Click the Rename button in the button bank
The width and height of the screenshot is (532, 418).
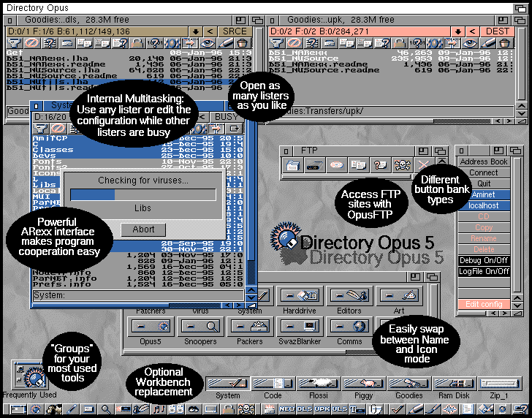click(484, 238)
